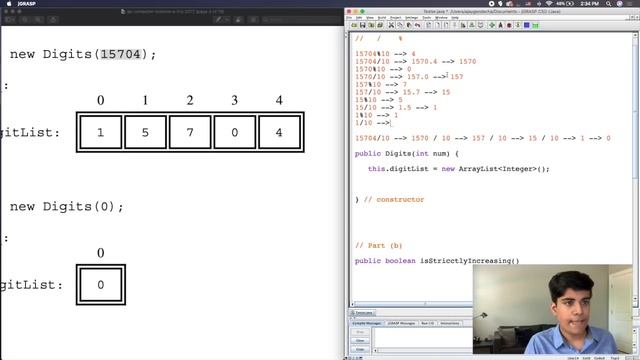The width and height of the screenshot is (640, 360).
Task: Select the Tester.java file tab
Action: coord(363,313)
